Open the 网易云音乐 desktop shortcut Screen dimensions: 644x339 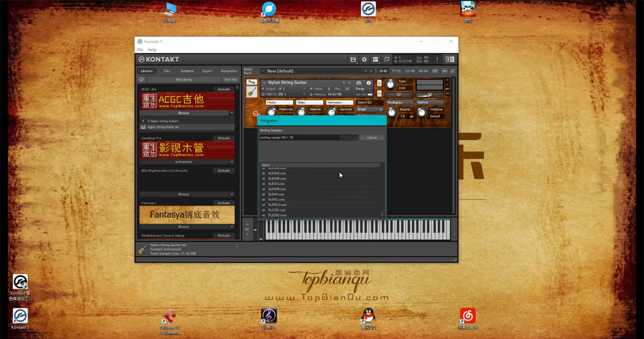468,319
